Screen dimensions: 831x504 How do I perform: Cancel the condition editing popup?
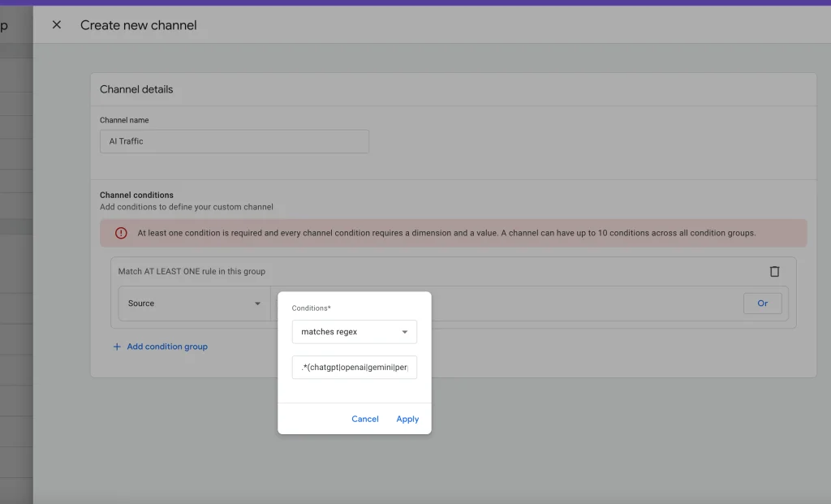pos(364,419)
